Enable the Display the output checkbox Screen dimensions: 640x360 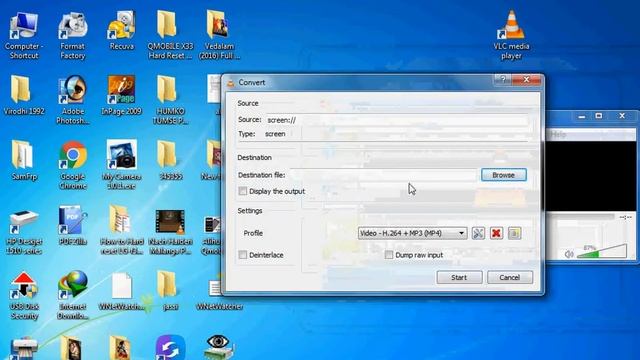(243, 191)
